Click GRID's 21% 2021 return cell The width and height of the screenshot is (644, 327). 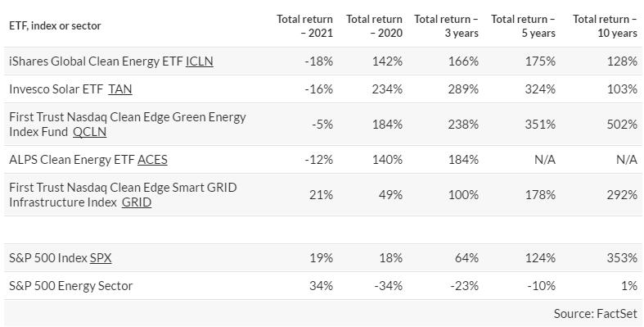tap(321, 194)
